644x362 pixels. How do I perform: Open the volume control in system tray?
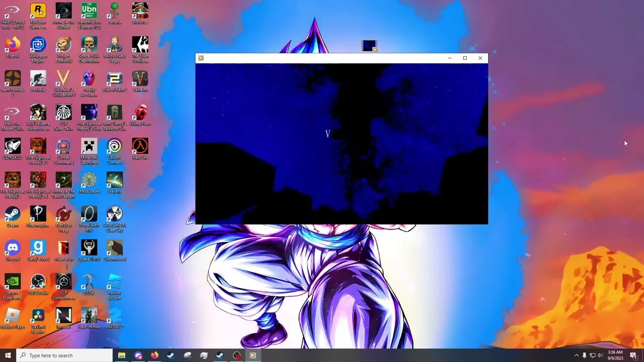point(600,355)
